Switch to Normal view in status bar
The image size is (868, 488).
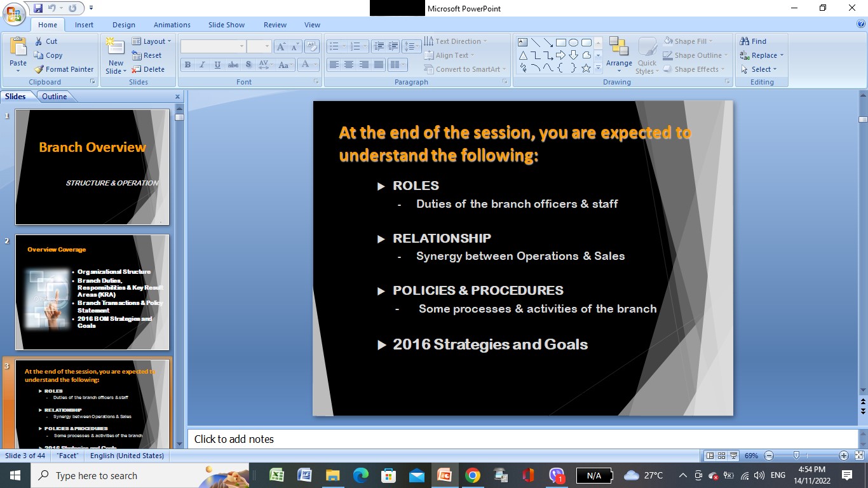tap(710, 456)
